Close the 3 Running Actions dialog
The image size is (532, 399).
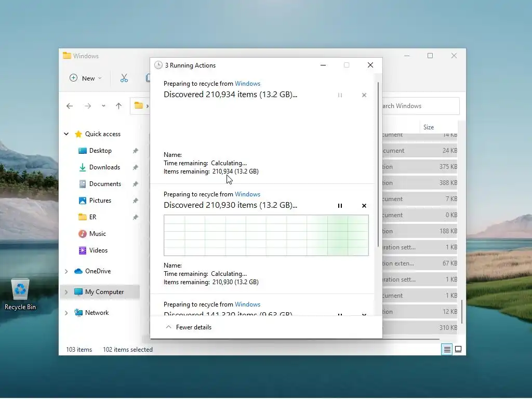[370, 65]
